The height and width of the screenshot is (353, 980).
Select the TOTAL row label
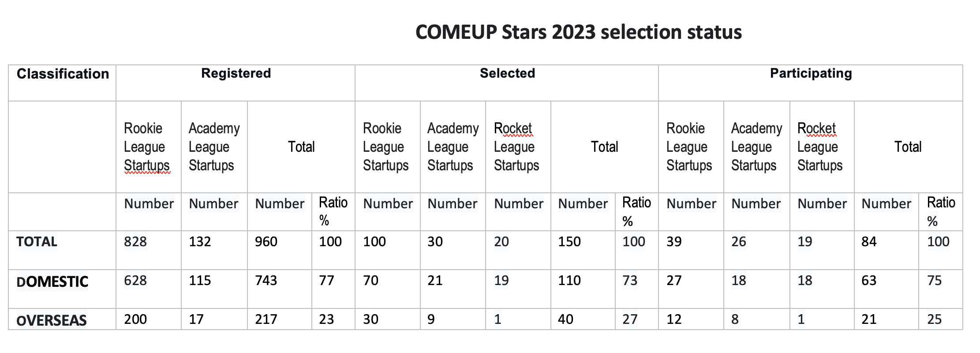click(37, 242)
